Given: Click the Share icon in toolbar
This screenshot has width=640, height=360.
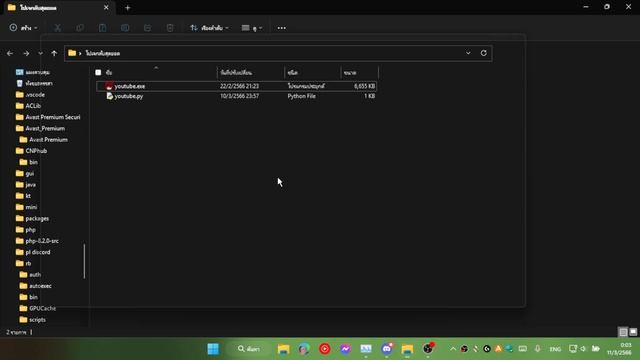Looking at the screenshot, I should click(x=147, y=28).
